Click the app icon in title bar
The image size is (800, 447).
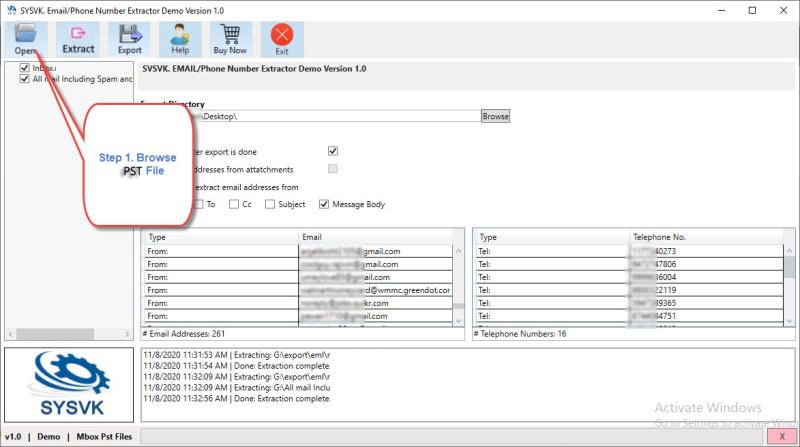pyautogui.click(x=11, y=10)
